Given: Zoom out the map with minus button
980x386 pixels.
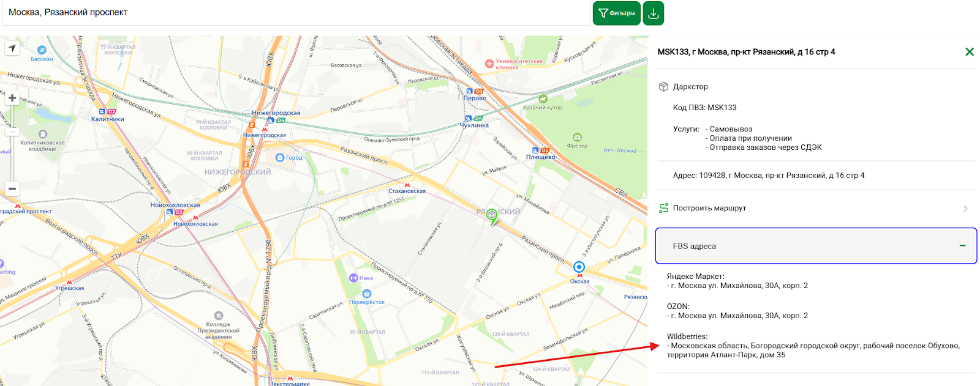Looking at the screenshot, I should pos(12,188).
